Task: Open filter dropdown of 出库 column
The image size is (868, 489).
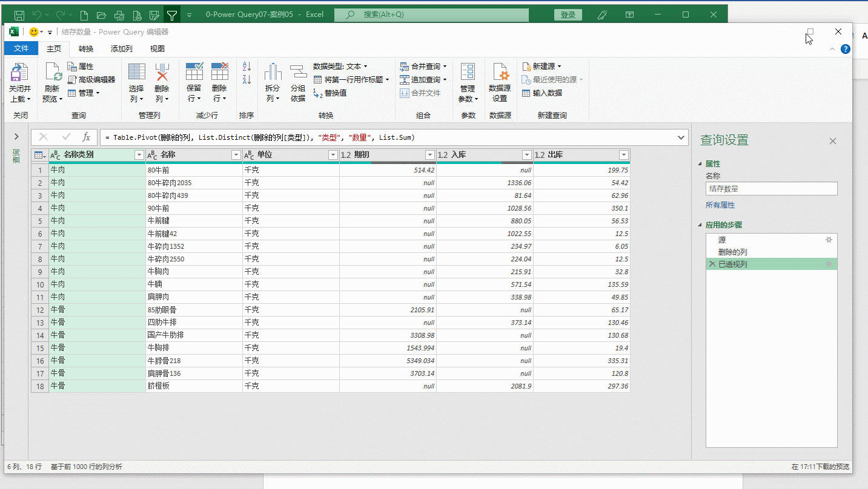Action: (x=623, y=156)
